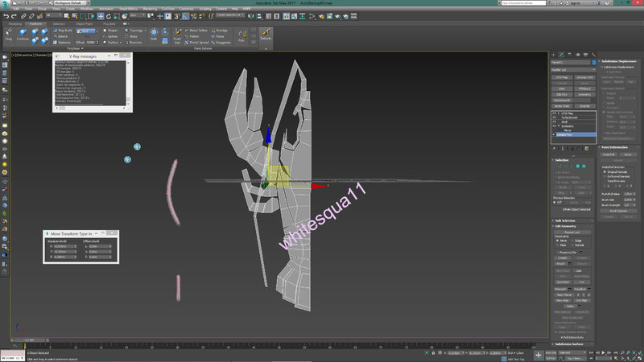This screenshot has width=644, height=362.
Task: Click the Defaults brush icon in ribbon
Action: click(266, 34)
